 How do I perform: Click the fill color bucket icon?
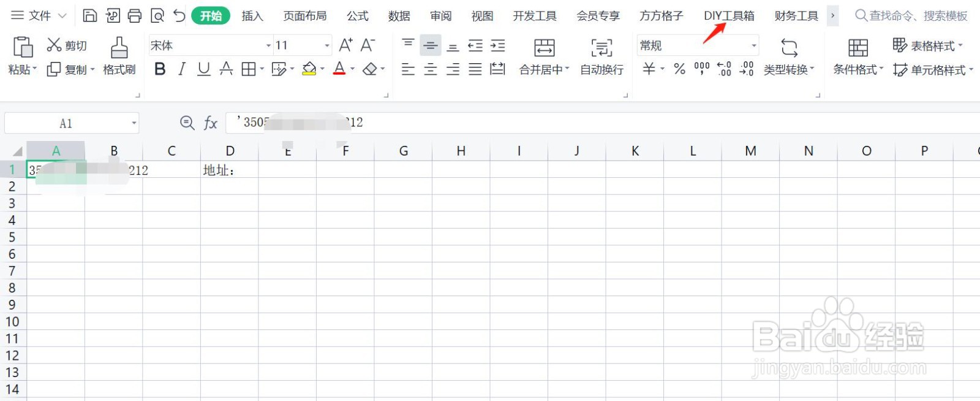point(309,69)
